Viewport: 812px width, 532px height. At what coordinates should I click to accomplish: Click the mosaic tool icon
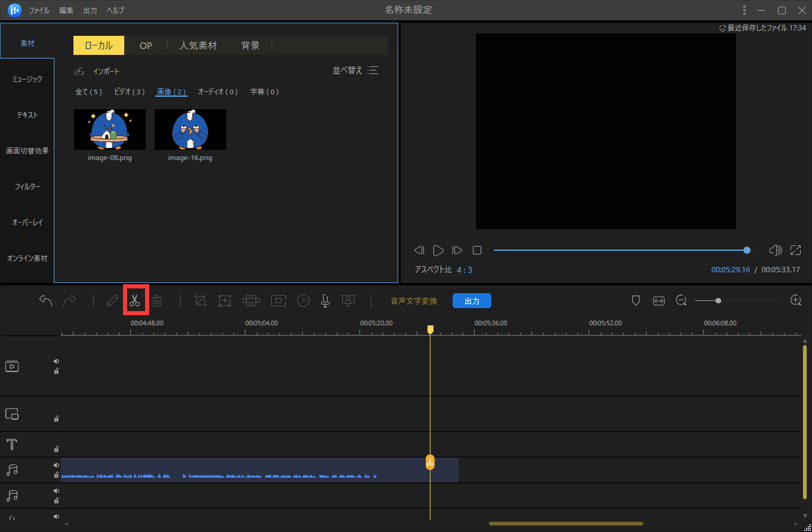click(250, 301)
